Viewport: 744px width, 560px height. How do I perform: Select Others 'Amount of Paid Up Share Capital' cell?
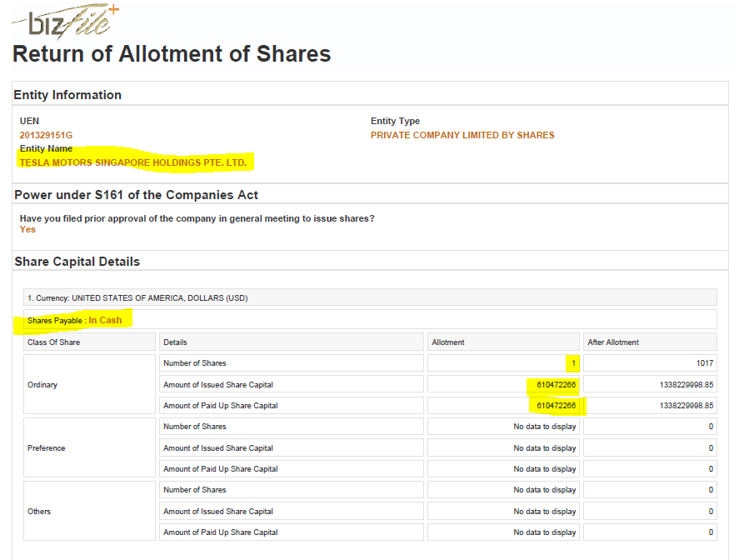292,532
